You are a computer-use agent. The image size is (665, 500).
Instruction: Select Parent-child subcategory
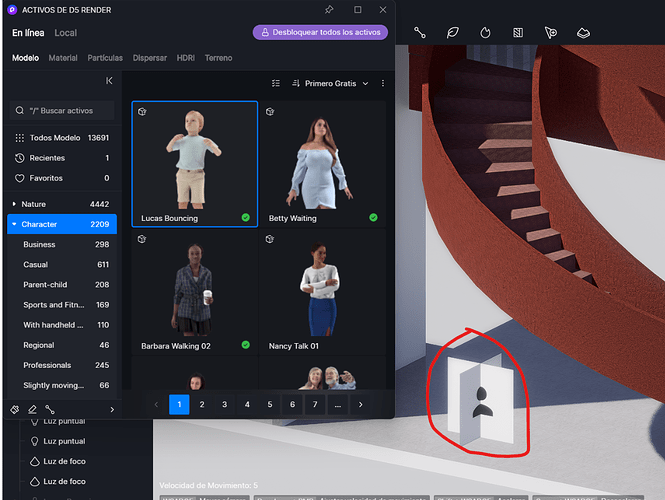(x=62, y=285)
